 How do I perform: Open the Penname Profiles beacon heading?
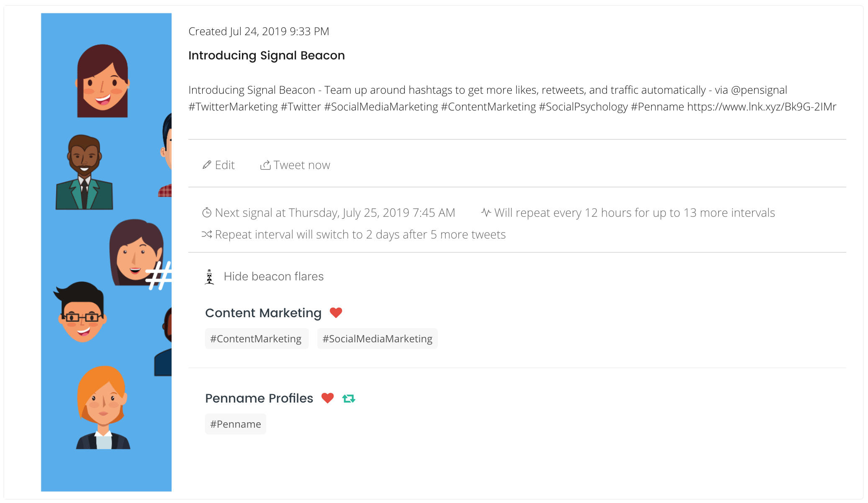point(259,398)
